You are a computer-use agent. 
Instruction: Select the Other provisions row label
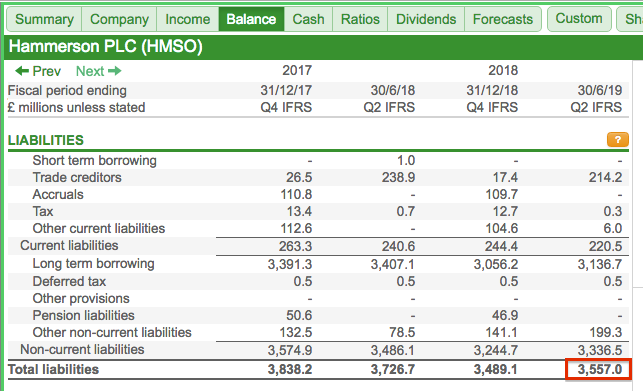(81, 298)
